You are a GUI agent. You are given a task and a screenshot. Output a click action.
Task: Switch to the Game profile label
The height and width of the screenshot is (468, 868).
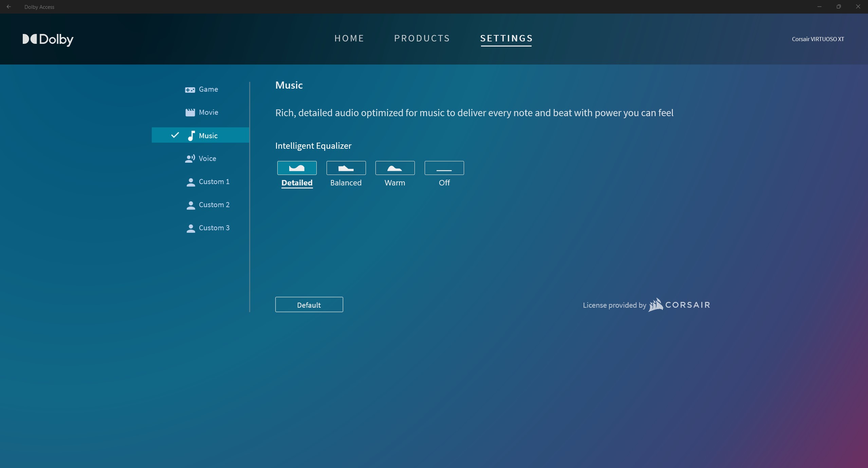coord(208,89)
